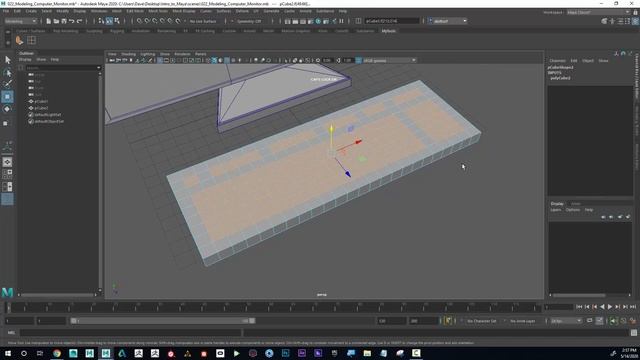Go to start of playback range
The height and width of the screenshot is (360, 640).
click(579, 307)
